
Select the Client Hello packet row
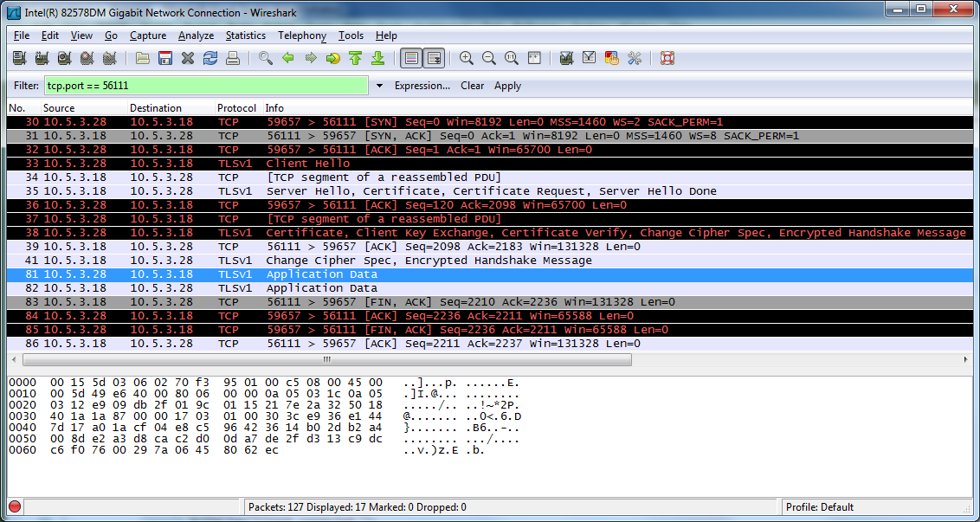tap(490, 163)
